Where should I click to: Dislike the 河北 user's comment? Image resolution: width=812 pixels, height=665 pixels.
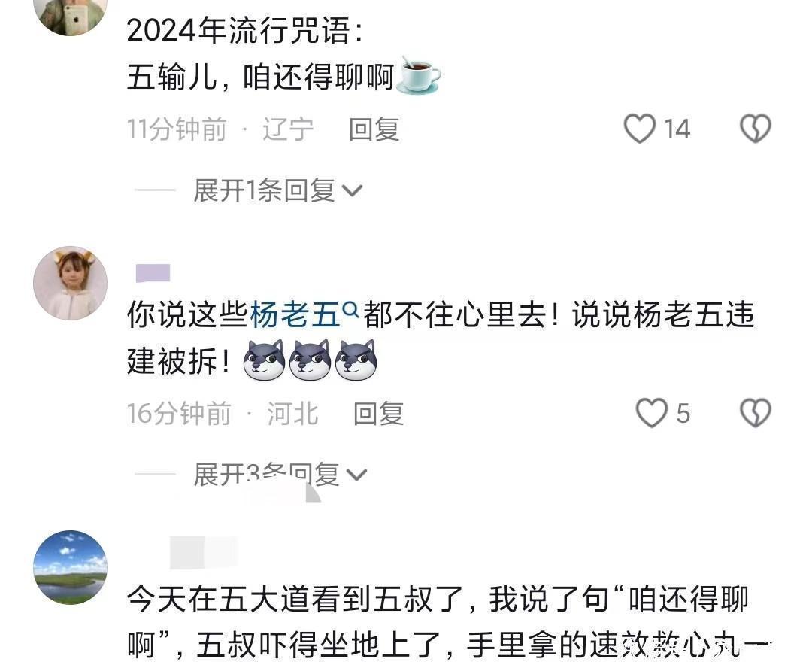tap(756, 413)
